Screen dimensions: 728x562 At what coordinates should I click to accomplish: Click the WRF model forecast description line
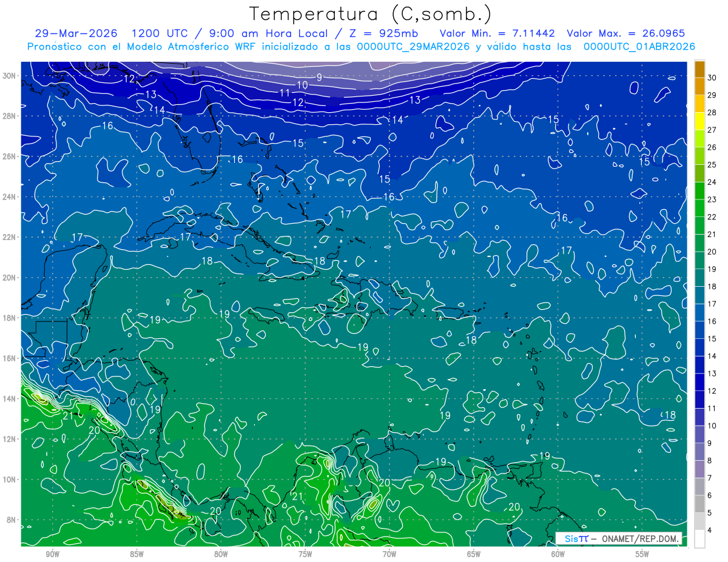[362, 46]
